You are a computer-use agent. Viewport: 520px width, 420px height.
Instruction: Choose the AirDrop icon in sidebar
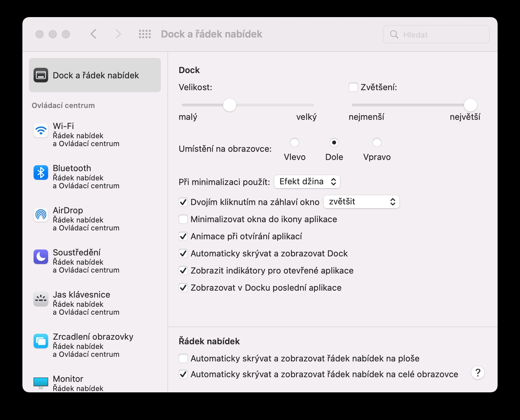[x=41, y=215]
